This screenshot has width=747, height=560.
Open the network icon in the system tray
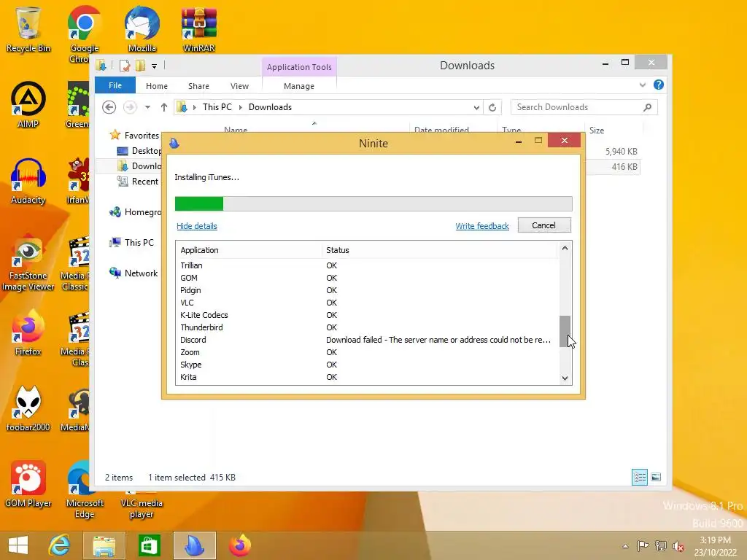coord(661,545)
